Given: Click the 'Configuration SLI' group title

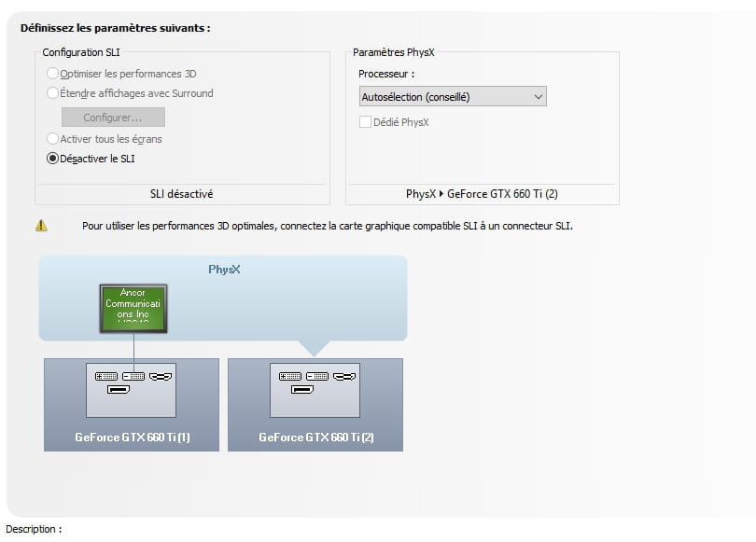Looking at the screenshot, I should [81, 52].
